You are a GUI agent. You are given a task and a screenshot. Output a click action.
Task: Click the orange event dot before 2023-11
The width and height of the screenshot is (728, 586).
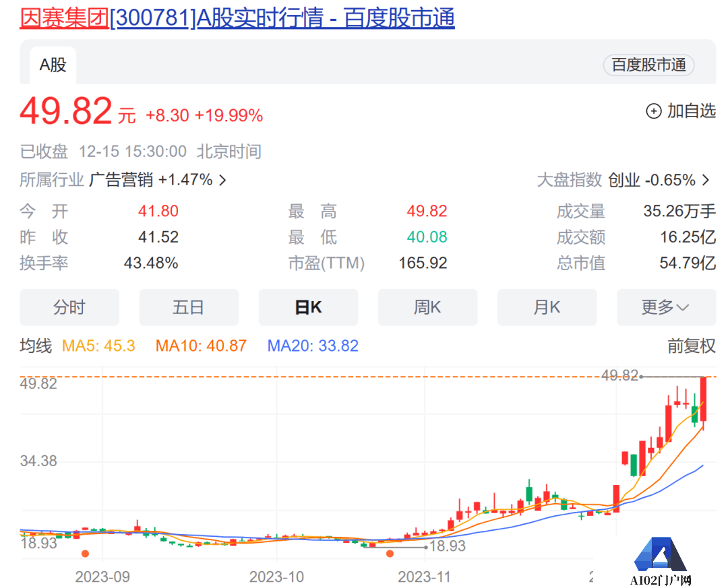(x=390, y=554)
